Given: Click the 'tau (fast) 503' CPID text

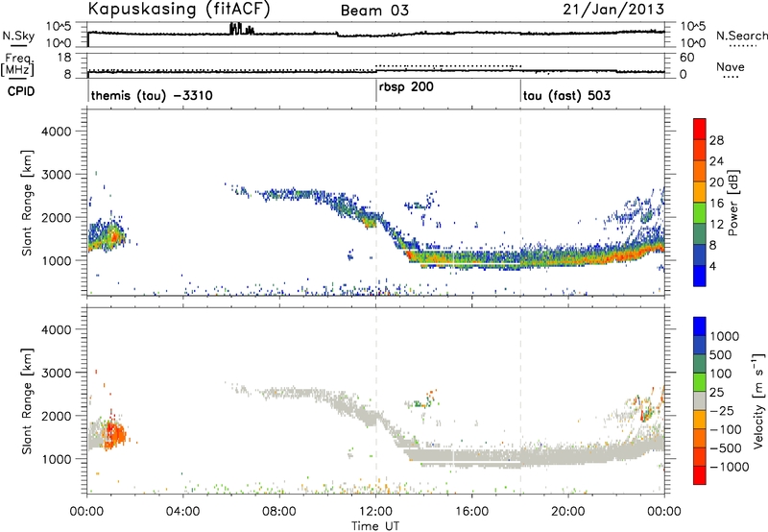Looking at the screenshot, I should coord(566,95).
